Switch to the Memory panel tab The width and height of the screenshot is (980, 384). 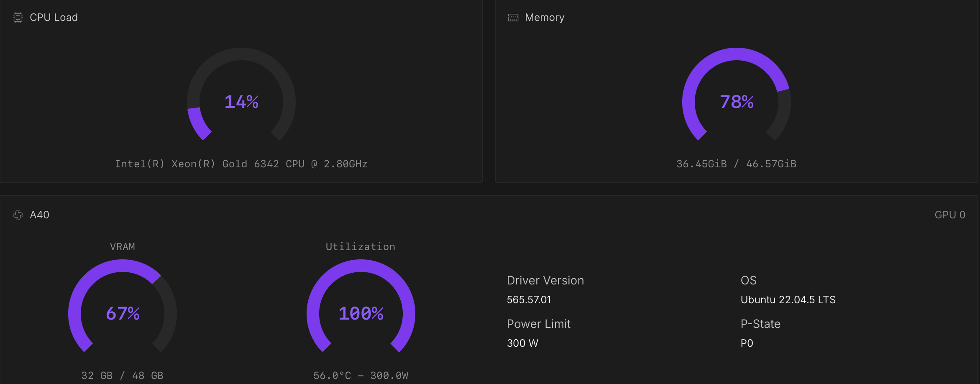[544, 18]
